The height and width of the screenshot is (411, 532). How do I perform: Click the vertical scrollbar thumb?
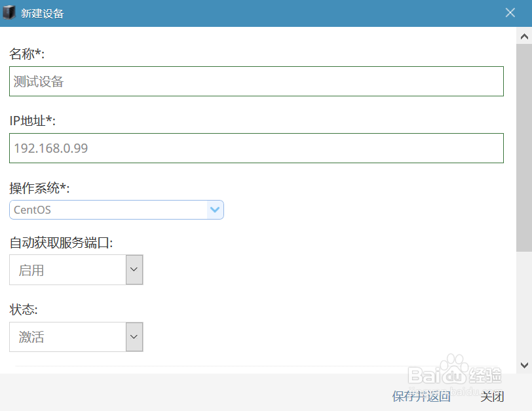(x=524, y=148)
